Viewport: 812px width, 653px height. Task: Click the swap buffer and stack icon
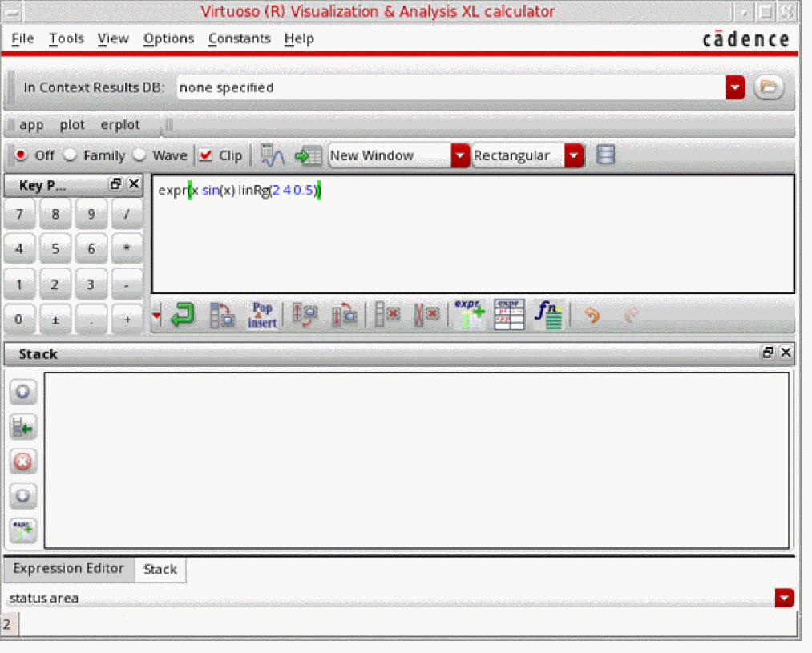tap(305, 315)
